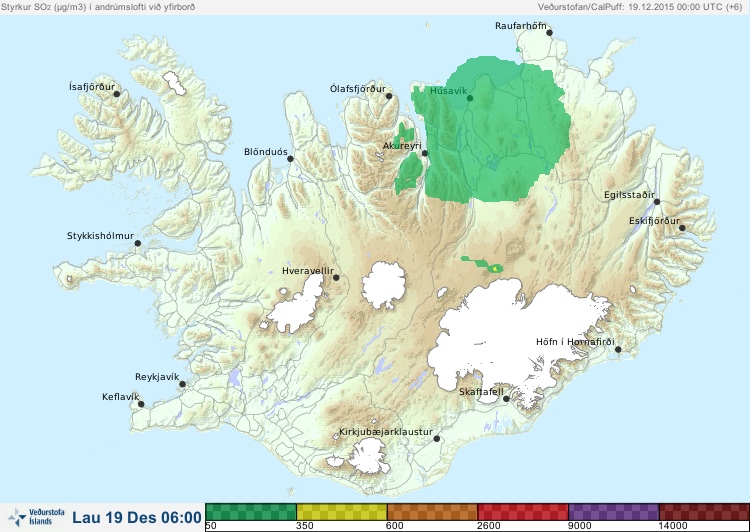The width and height of the screenshot is (750, 532).
Task: Click the Eskifjörður label
Action: (x=654, y=221)
